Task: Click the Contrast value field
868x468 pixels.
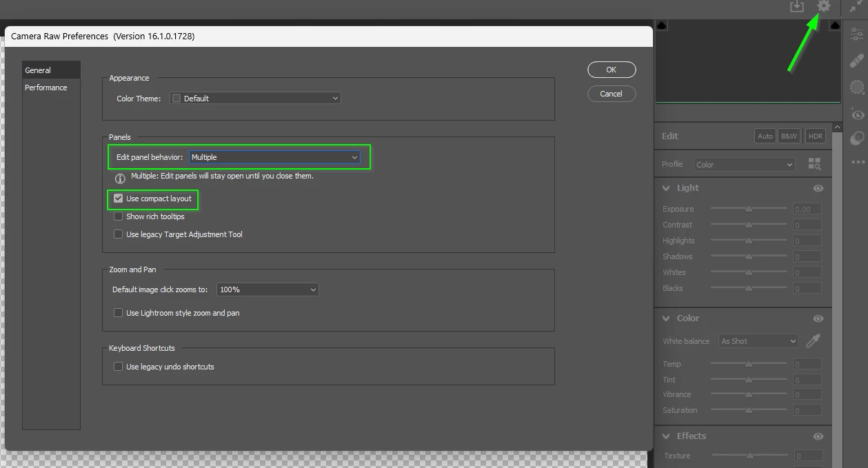Action: 807,225
